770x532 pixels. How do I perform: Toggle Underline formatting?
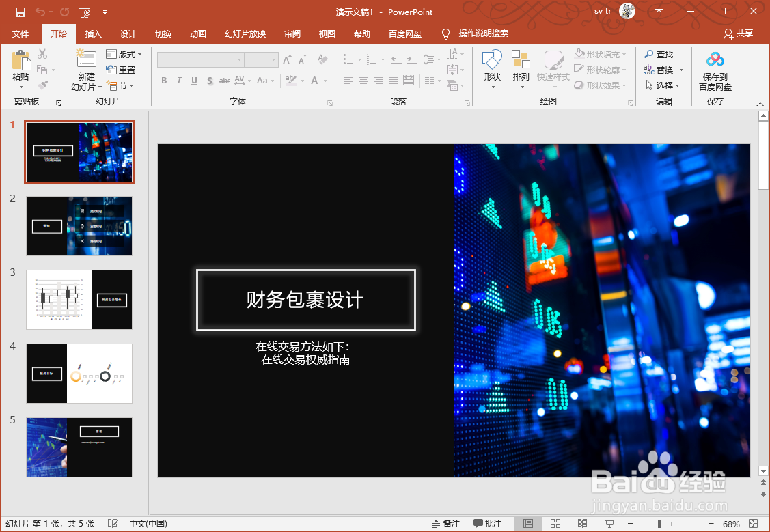click(x=195, y=81)
